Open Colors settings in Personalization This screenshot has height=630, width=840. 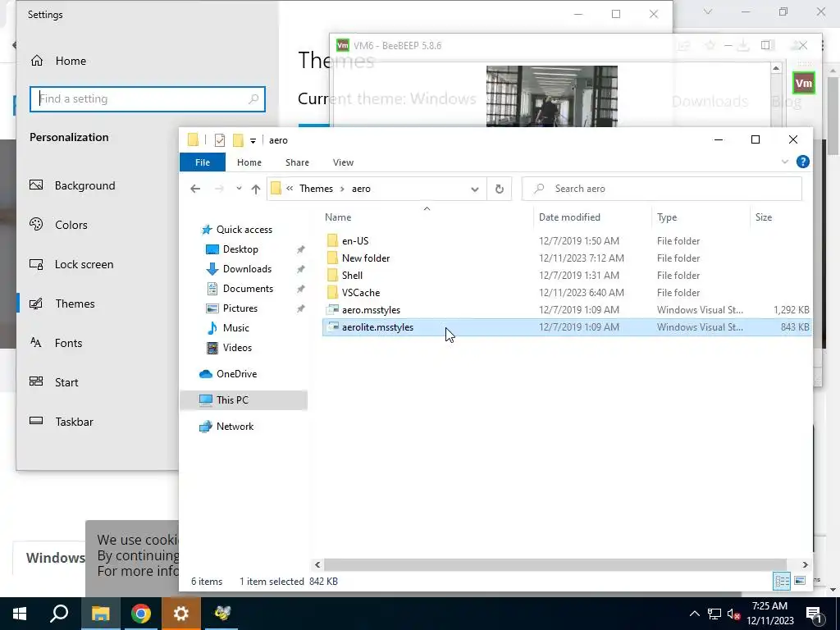coord(71,225)
